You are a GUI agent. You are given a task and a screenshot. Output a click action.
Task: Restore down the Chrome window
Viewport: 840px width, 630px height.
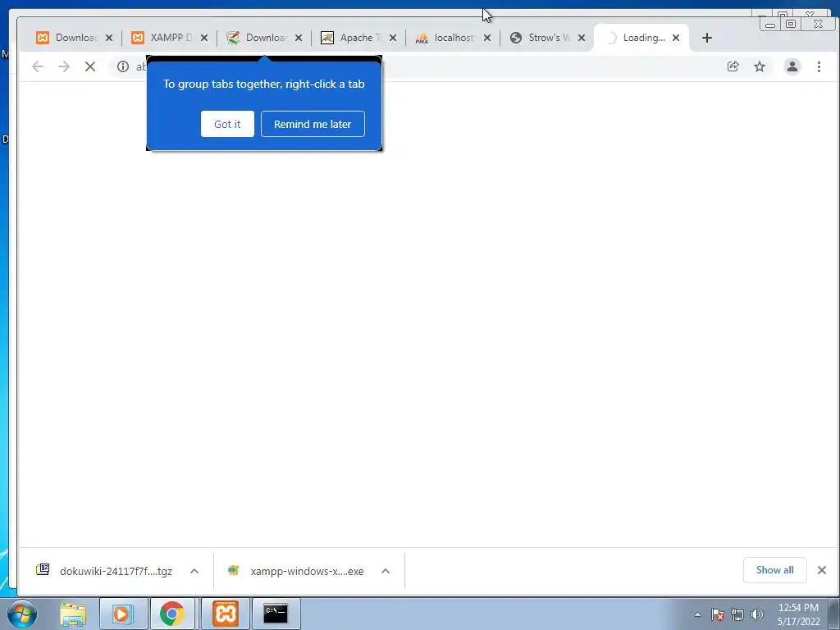[x=791, y=24]
